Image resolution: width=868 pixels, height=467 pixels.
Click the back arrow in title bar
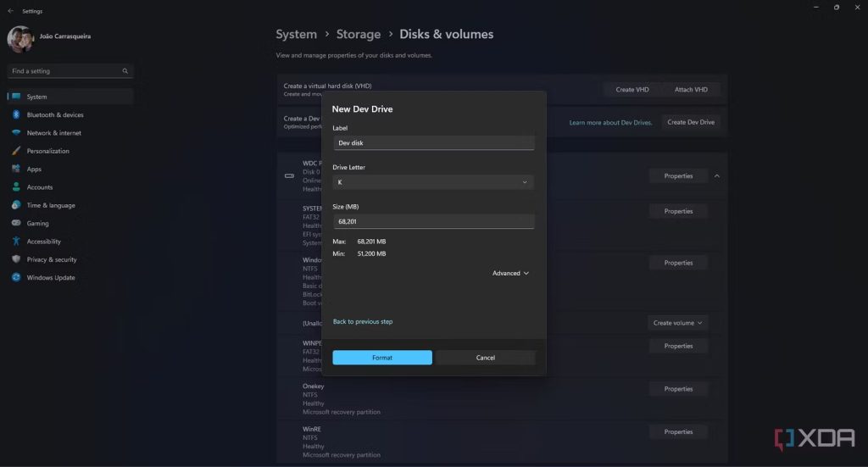[x=10, y=11]
